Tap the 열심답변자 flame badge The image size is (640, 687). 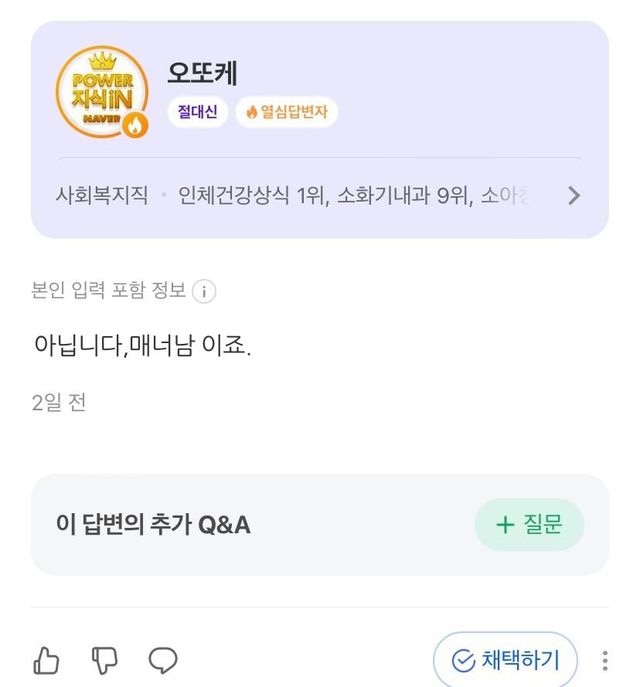[286, 112]
